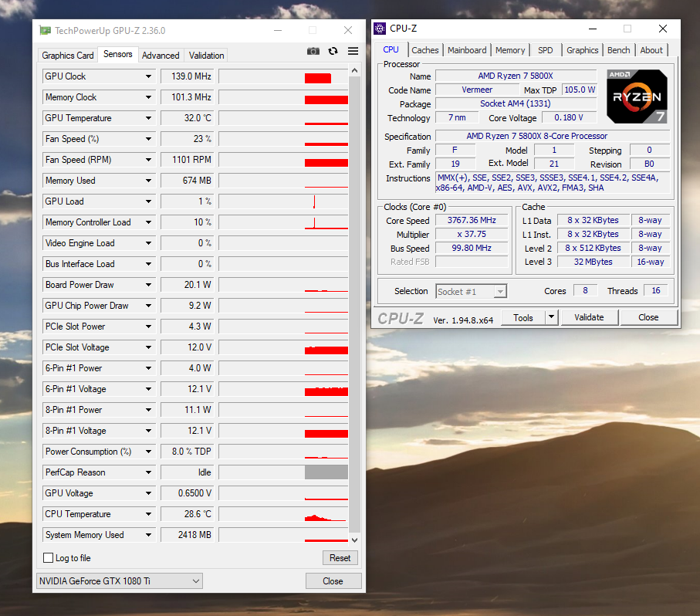Screen dimensions: 700x616
Task: Open the PCIe Slot Power dropdown
Action: pyautogui.click(x=148, y=327)
